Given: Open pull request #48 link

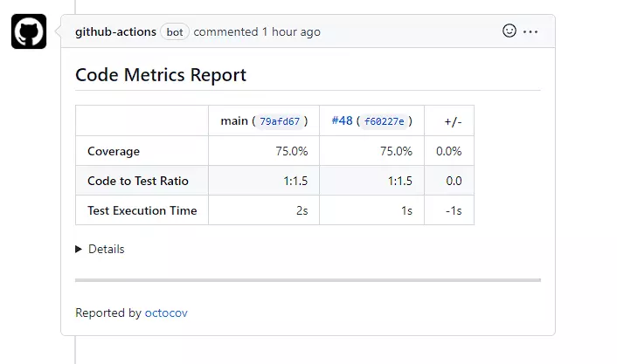Looking at the screenshot, I should pyautogui.click(x=342, y=120).
